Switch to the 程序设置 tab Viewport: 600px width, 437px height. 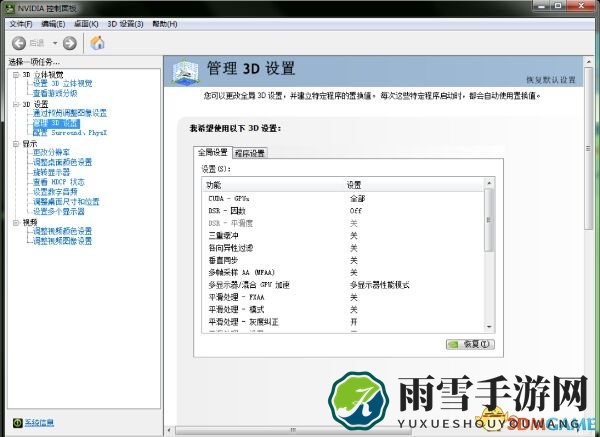(249, 153)
